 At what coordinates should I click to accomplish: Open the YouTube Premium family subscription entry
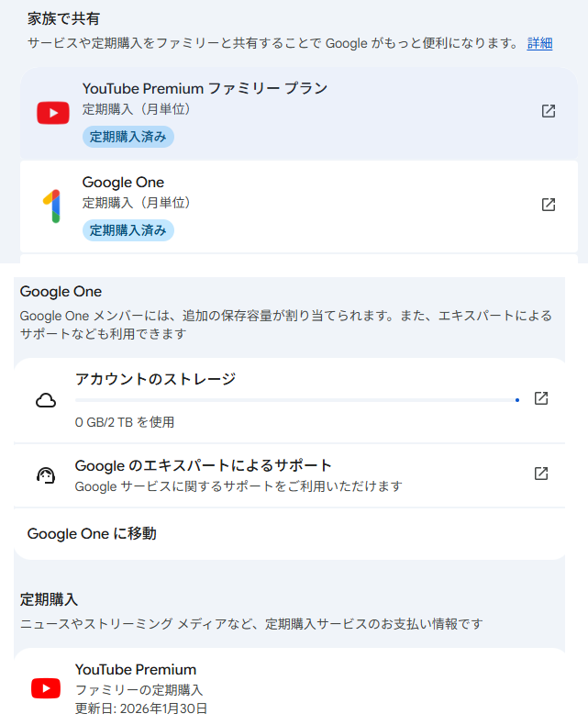[136, 669]
